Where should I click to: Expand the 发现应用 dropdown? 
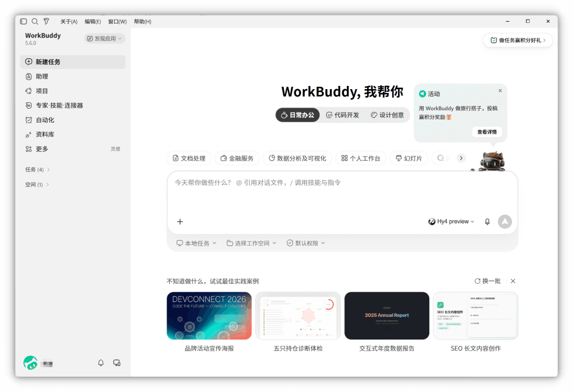coord(105,38)
